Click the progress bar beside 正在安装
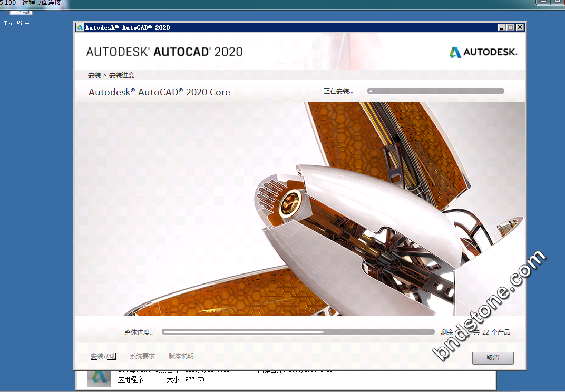 click(x=435, y=91)
